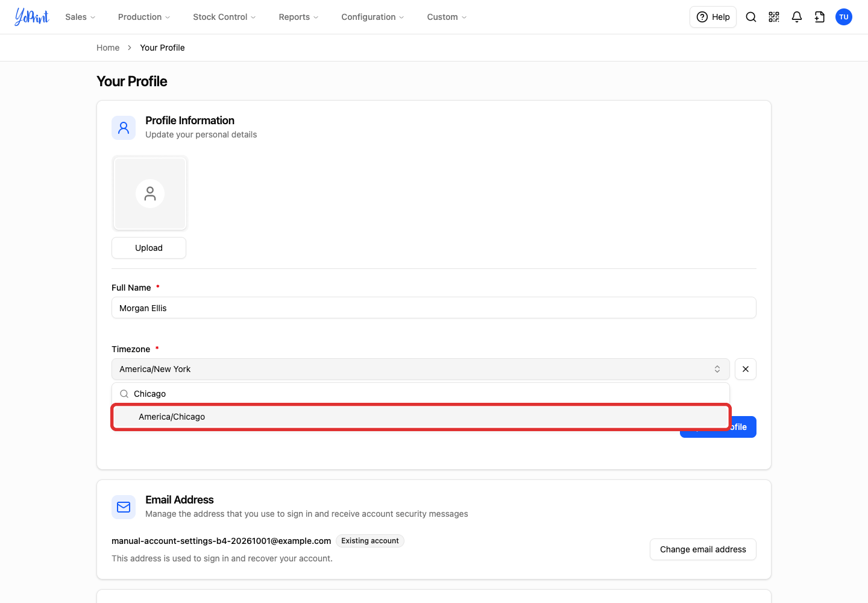
Task: Click the Existing account badge
Action: (370, 541)
